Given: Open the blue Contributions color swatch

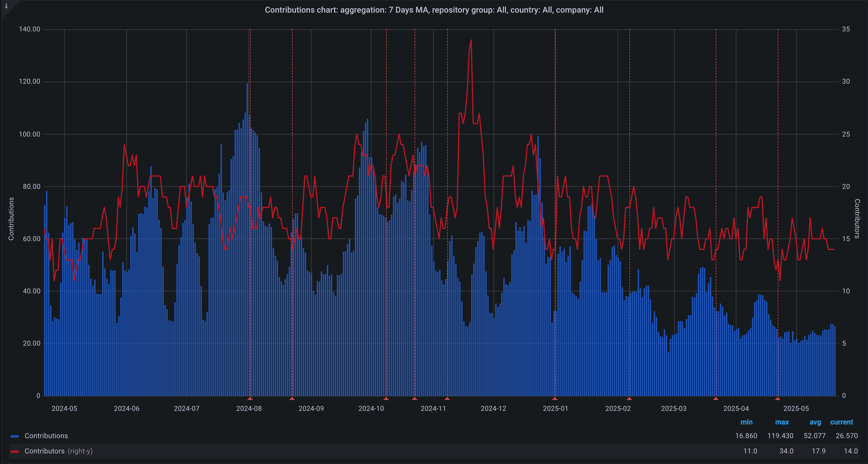Looking at the screenshot, I should coord(14,436).
